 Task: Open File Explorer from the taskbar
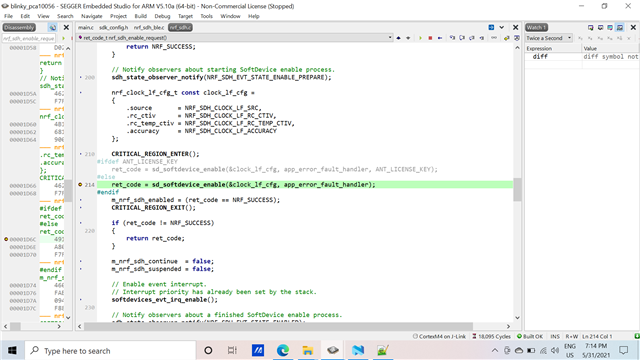[x=308, y=350]
